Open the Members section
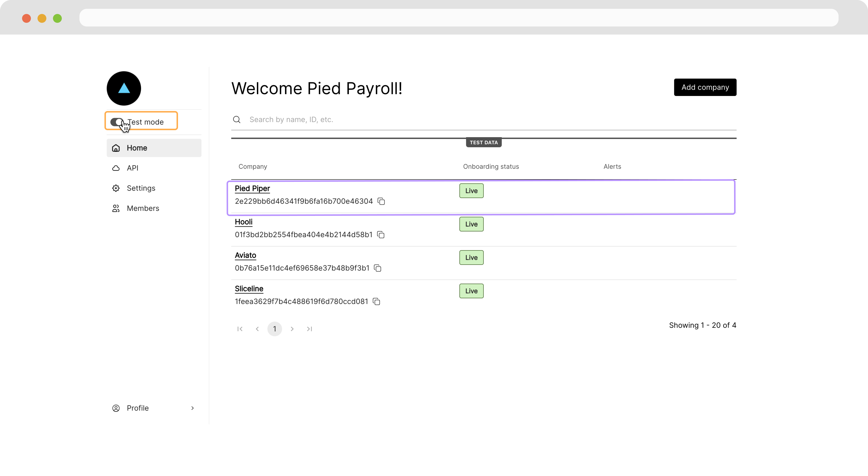The height and width of the screenshot is (476, 868). pos(143,208)
